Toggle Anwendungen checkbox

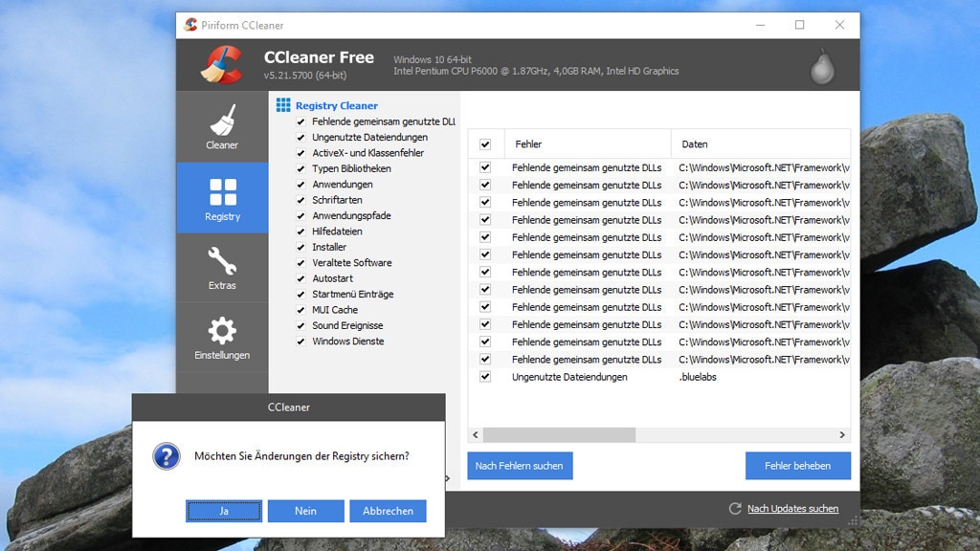click(x=301, y=185)
